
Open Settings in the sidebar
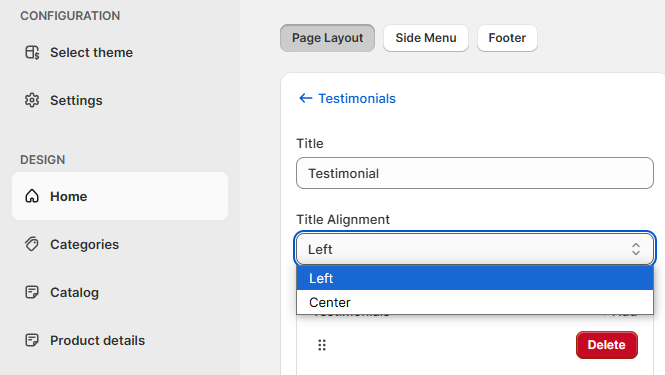(x=120, y=100)
